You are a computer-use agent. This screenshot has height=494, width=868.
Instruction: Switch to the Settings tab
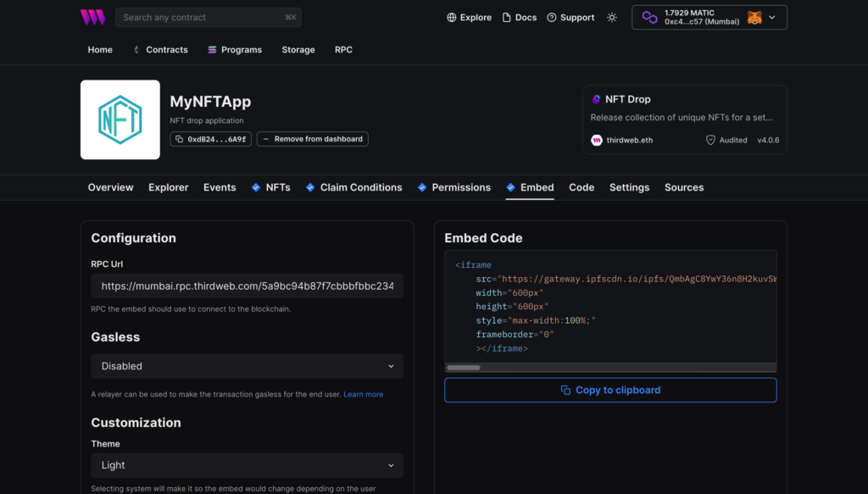pyautogui.click(x=630, y=187)
